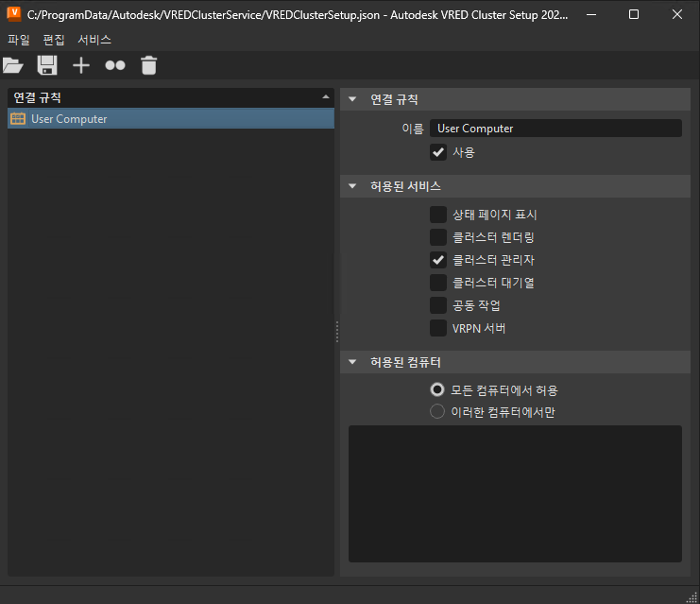Close the VRED Cluster Setup window
Image resolution: width=700 pixels, height=604 pixels.
coord(676,15)
